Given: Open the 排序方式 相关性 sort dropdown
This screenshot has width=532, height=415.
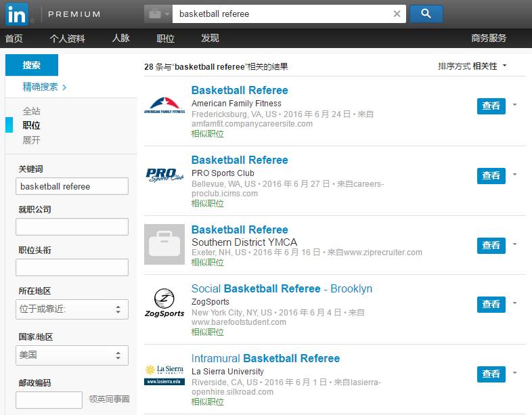Looking at the screenshot, I should 472,66.
